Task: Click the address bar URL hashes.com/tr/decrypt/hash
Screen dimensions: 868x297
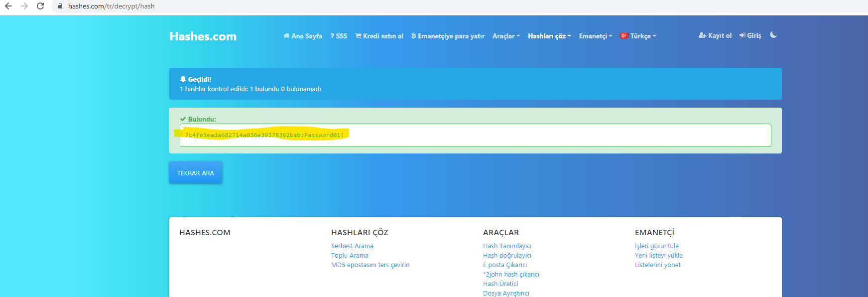Action: pos(112,6)
